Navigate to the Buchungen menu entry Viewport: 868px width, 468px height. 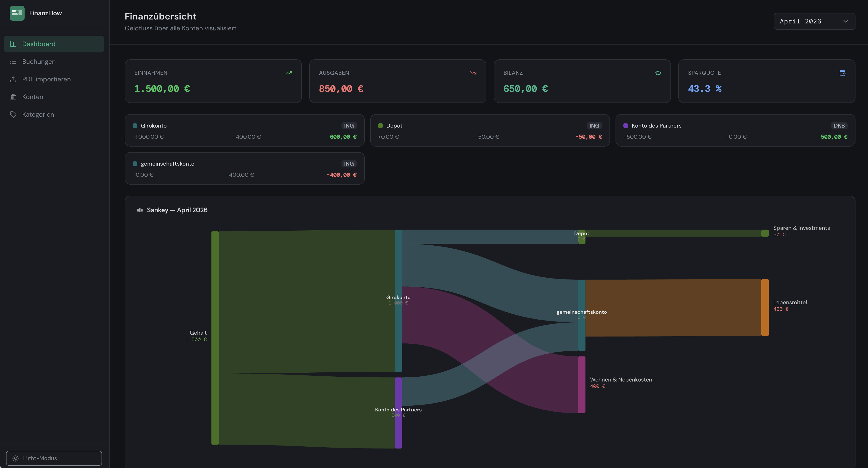tap(39, 61)
